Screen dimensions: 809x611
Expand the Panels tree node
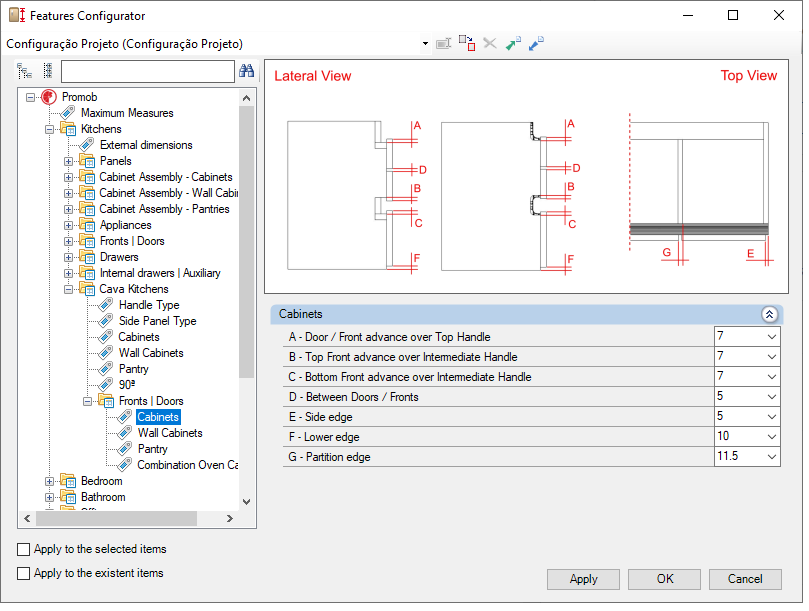point(68,161)
